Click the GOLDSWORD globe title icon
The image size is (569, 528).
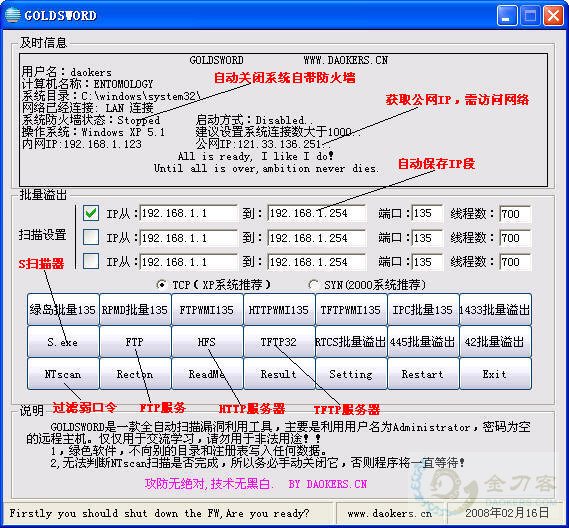tap(13, 15)
